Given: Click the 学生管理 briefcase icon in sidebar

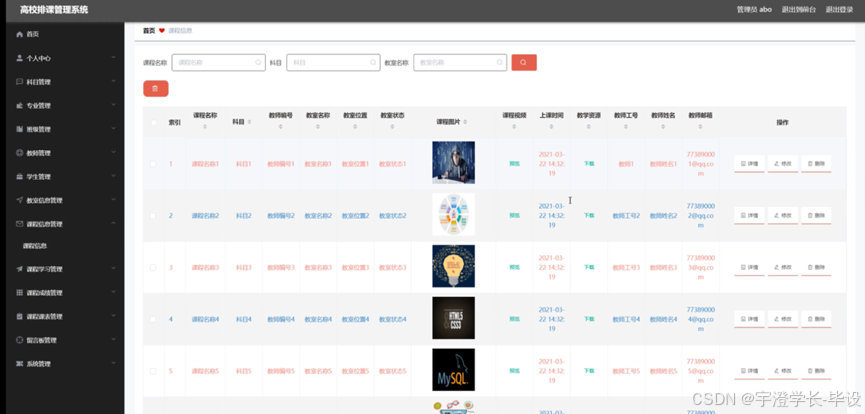Looking at the screenshot, I should click(x=20, y=177).
